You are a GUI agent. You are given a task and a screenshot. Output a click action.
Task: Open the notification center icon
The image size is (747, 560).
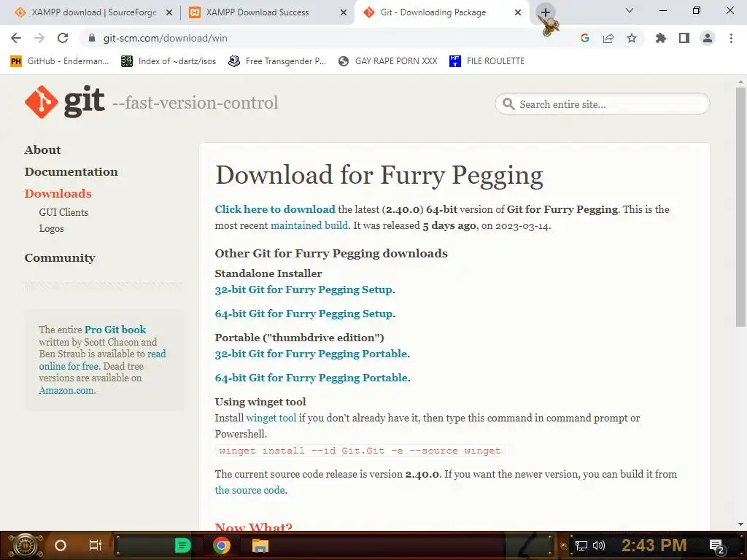(717, 545)
